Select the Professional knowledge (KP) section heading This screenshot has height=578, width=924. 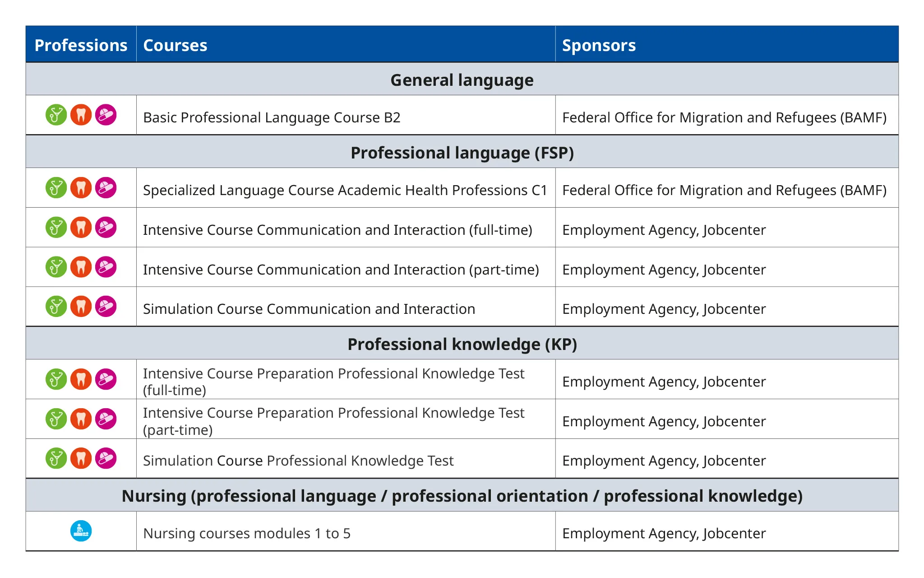pyautogui.click(x=462, y=344)
